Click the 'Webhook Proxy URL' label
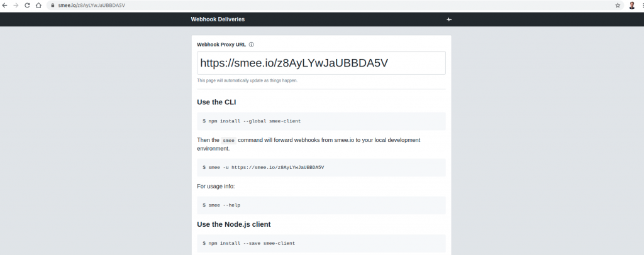The width and height of the screenshot is (644, 255). [221, 44]
